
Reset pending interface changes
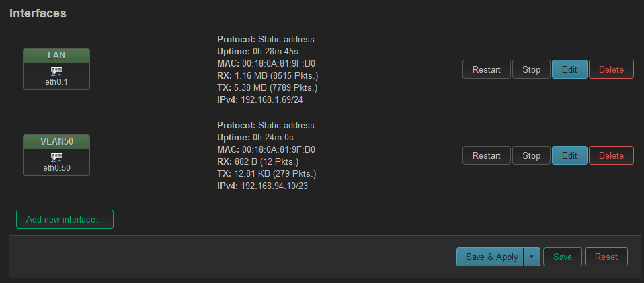coord(606,257)
